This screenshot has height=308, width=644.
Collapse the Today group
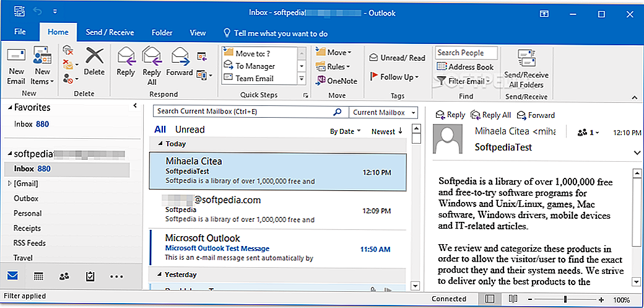(160, 144)
